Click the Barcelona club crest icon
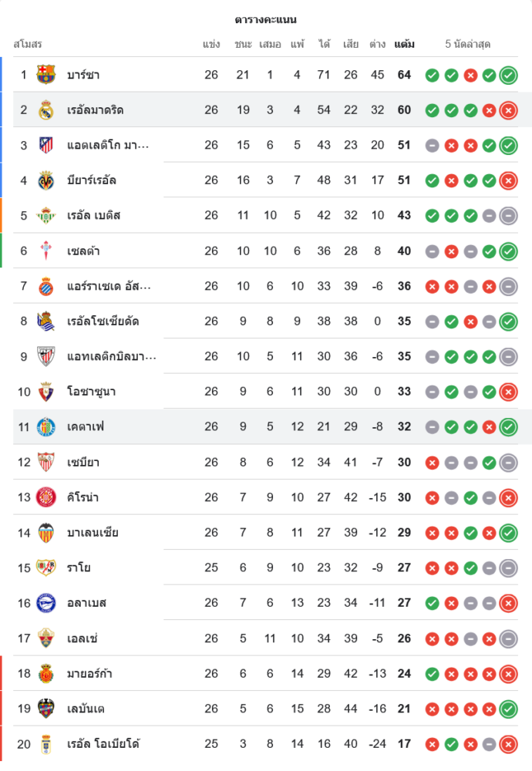 pos(46,75)
